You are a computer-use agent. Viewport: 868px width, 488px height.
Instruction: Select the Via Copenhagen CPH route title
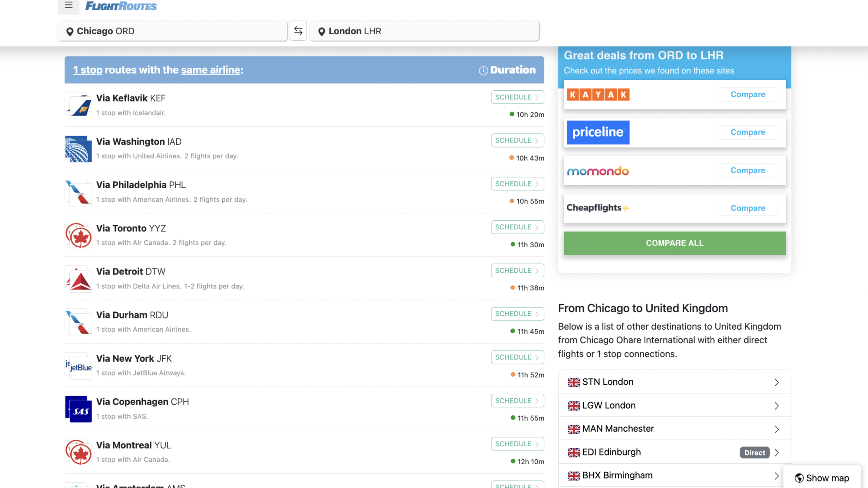point(143,402)
